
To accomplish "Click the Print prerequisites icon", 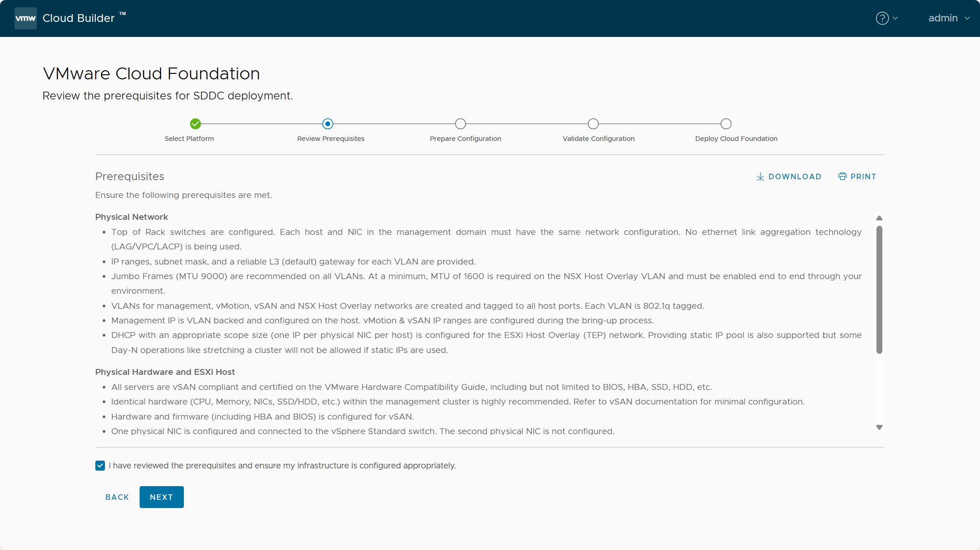I will (843, 176).
